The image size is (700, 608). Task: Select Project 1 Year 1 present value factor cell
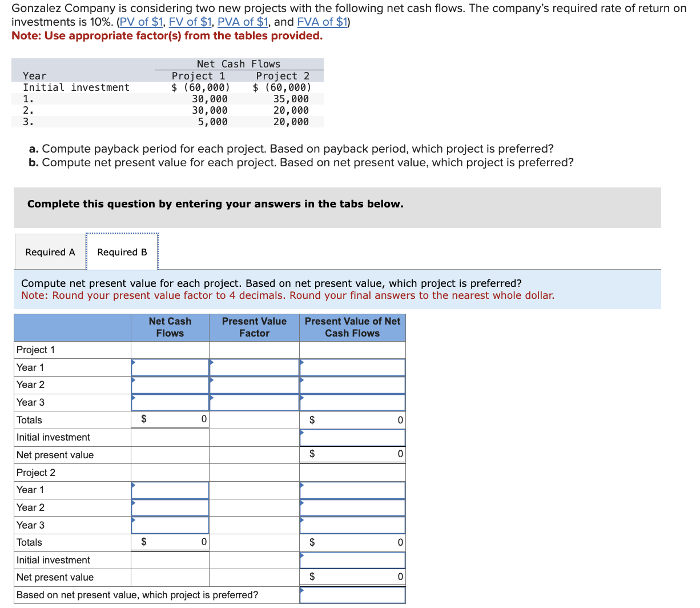click(x=254, y=367)
